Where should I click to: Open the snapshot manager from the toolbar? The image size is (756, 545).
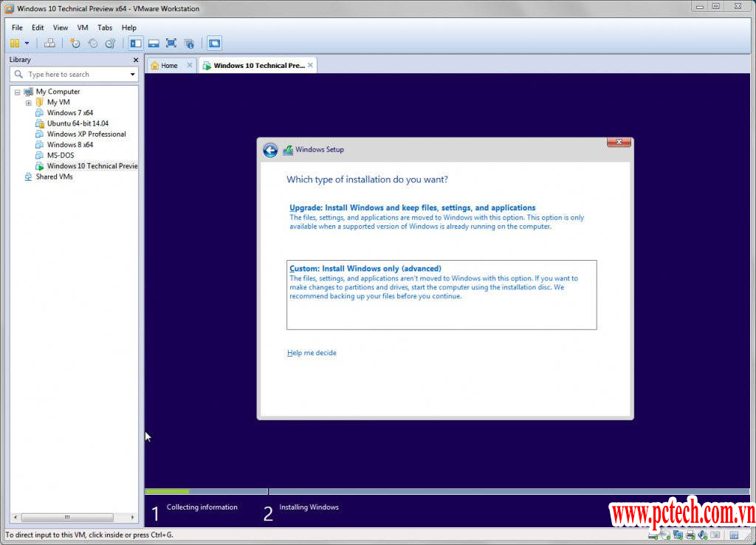(x=110, y=44)
